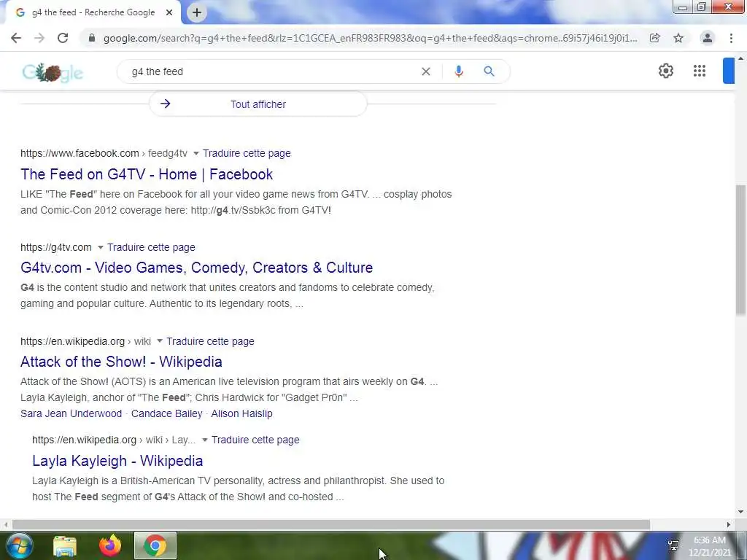Open G4tv.com Video Games result
The height and width of the screenshot is (560, 747).
tap(196, 268)
